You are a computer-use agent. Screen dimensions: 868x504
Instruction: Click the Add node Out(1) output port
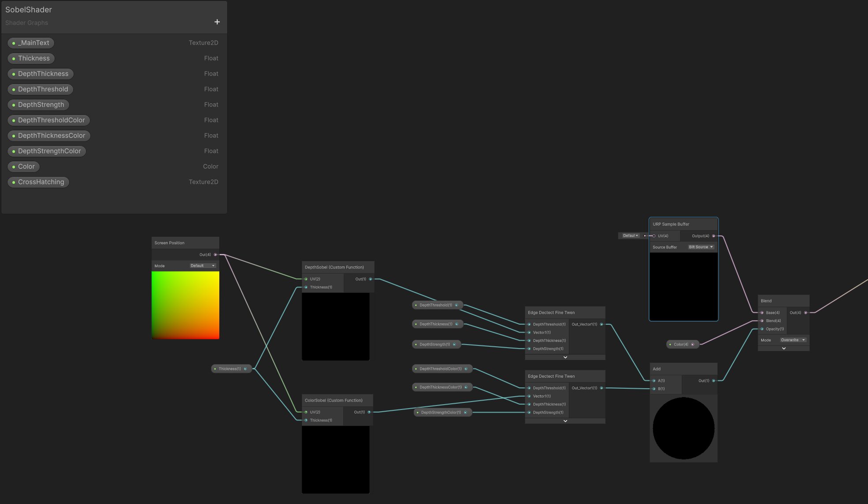tap(714, 381)
